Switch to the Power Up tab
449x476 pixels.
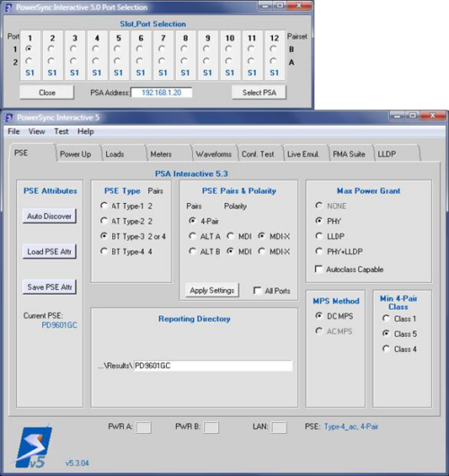(78, 154)
